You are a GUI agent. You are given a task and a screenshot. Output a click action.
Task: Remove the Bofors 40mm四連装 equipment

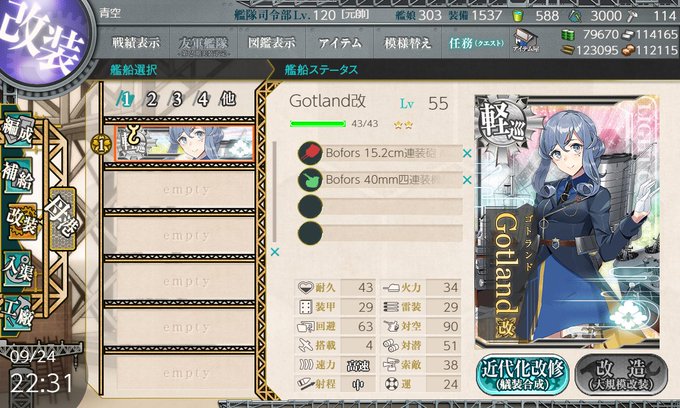click(x=467, y=180)
